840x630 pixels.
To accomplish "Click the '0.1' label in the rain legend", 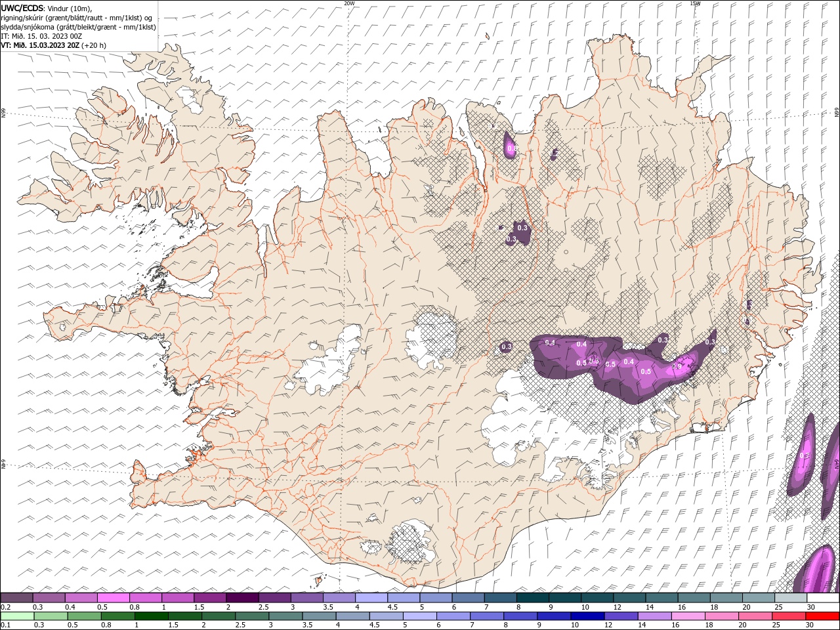I will [5, 625].
